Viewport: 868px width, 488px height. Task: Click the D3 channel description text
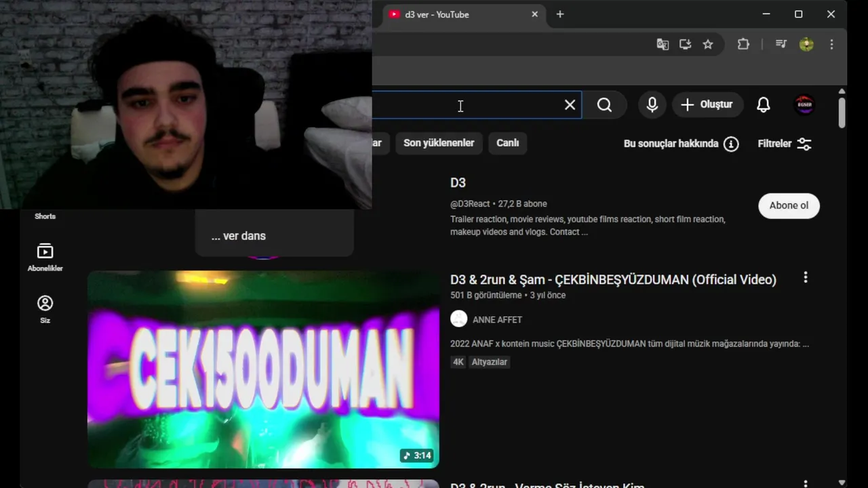[587, 226]
